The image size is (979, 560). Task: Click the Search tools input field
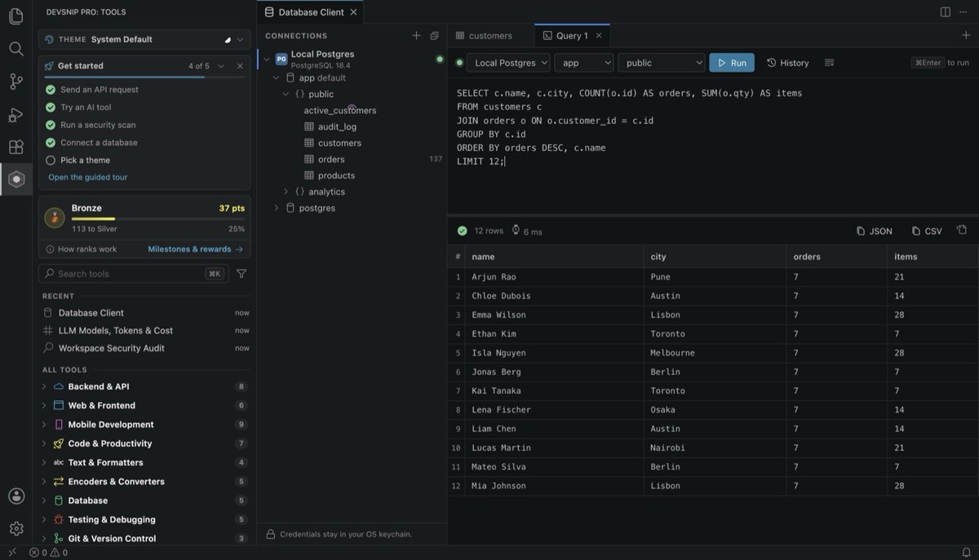134,274
